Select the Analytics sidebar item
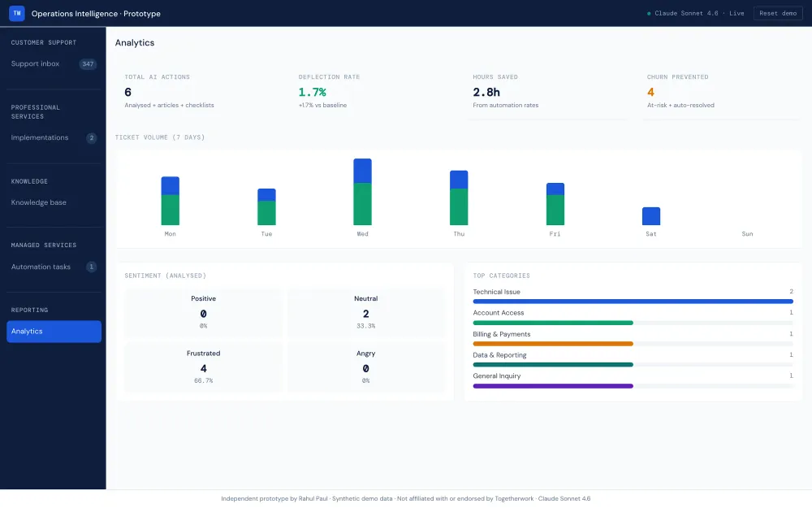This screenshot has width=812, height=508. point(54,332)
